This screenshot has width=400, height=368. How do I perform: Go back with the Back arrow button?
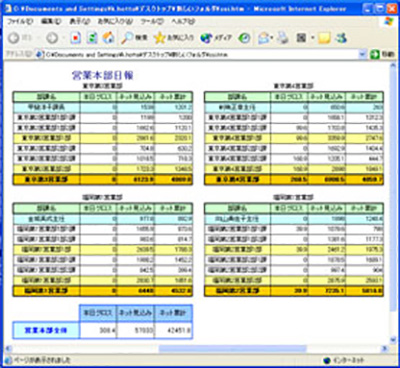tap(14, 38)
